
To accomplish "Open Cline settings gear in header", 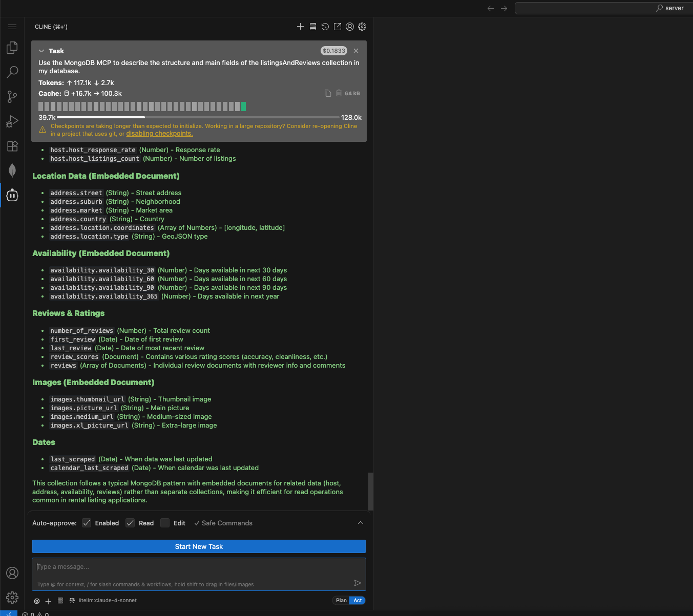I will coord(362,27).
